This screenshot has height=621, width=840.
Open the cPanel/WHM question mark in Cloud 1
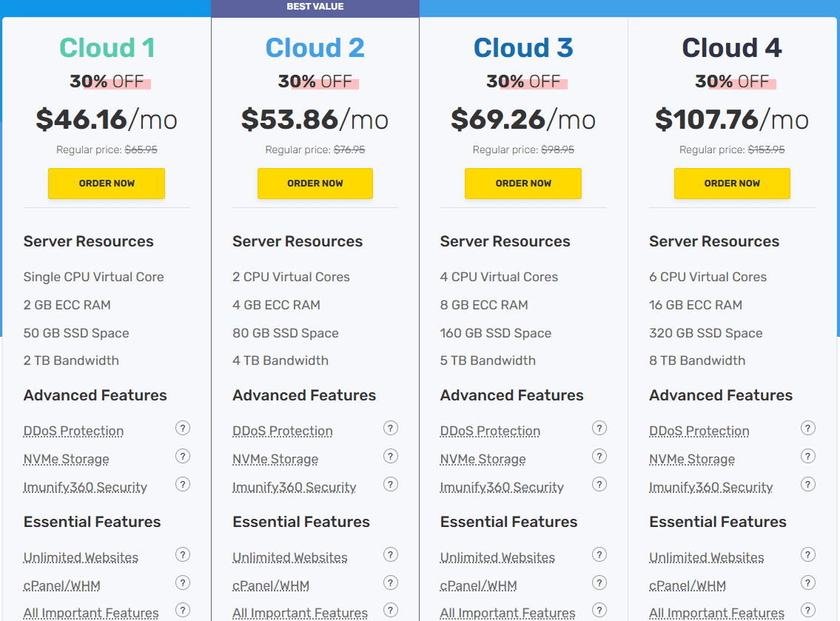(183, 583)
